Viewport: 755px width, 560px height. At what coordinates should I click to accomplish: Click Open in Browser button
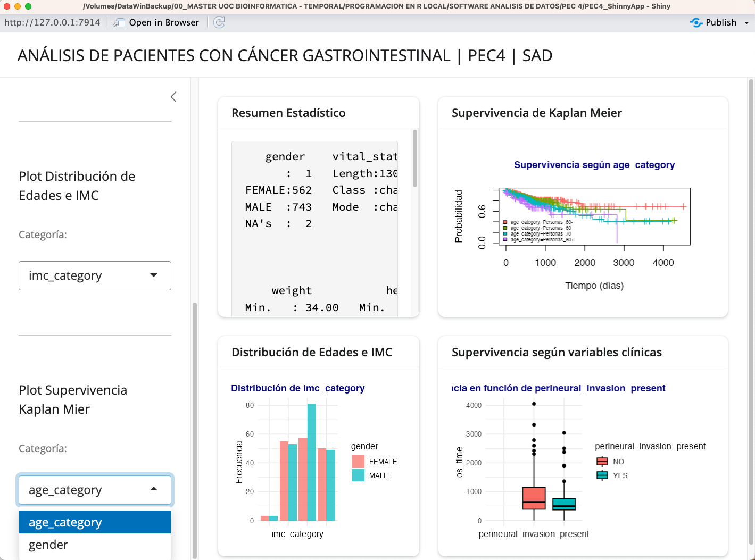click(x=163, y=22)
